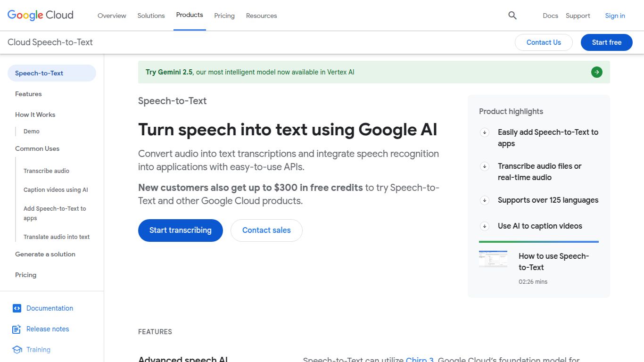Screen dimensions: 644x362
Task: Click the Release notes icon
Action: click(x=17, y=329)
